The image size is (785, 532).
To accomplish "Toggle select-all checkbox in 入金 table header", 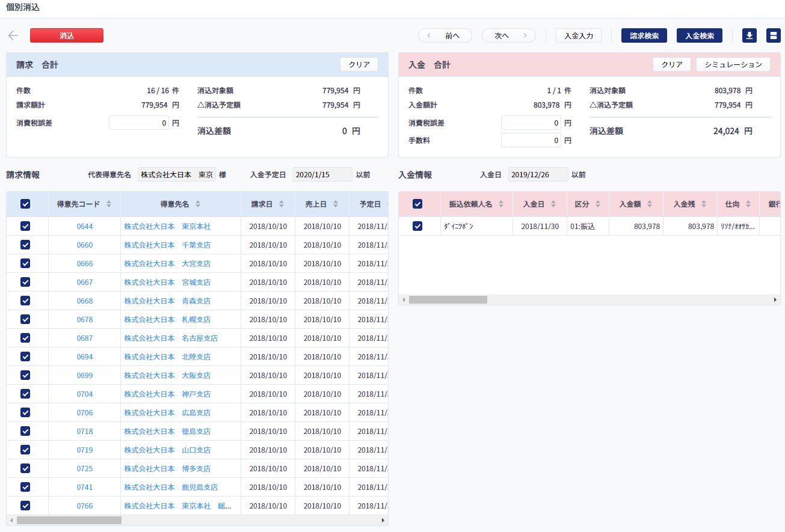I will 417,204.
